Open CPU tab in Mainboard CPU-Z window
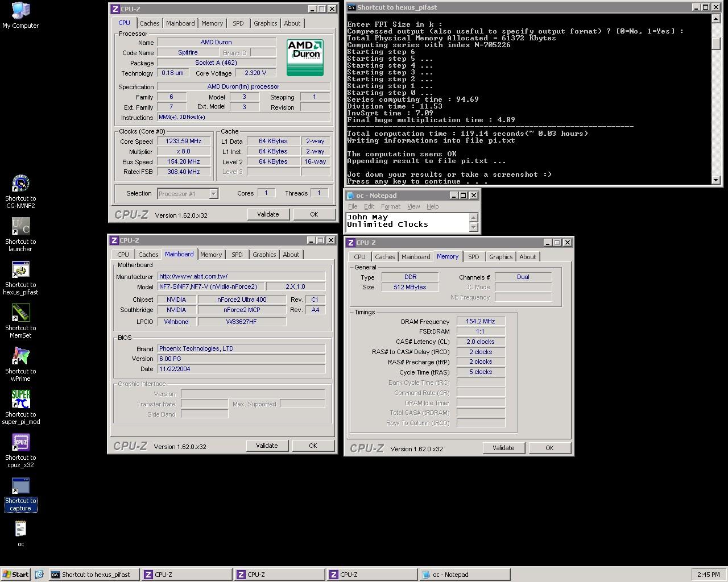This screenshot has width=728, height=582. point(123,255)
